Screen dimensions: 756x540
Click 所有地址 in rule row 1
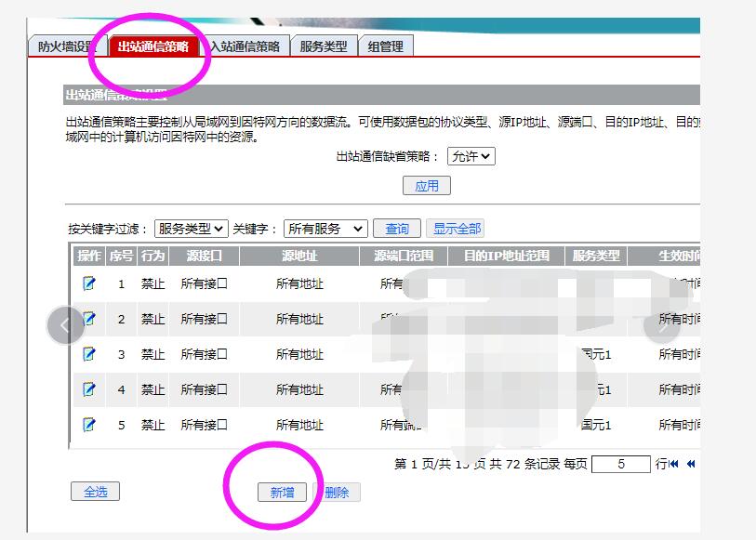tap(299, 283)
